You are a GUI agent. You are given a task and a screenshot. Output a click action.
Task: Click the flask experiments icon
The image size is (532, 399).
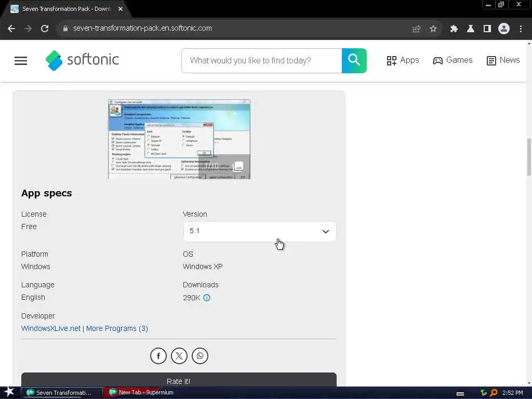[x=470, y=29]
